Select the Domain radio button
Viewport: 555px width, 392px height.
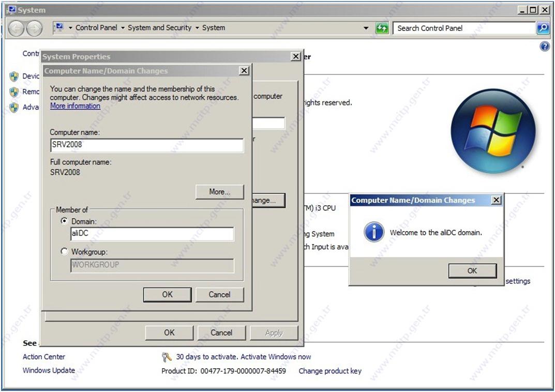(64, 221)
